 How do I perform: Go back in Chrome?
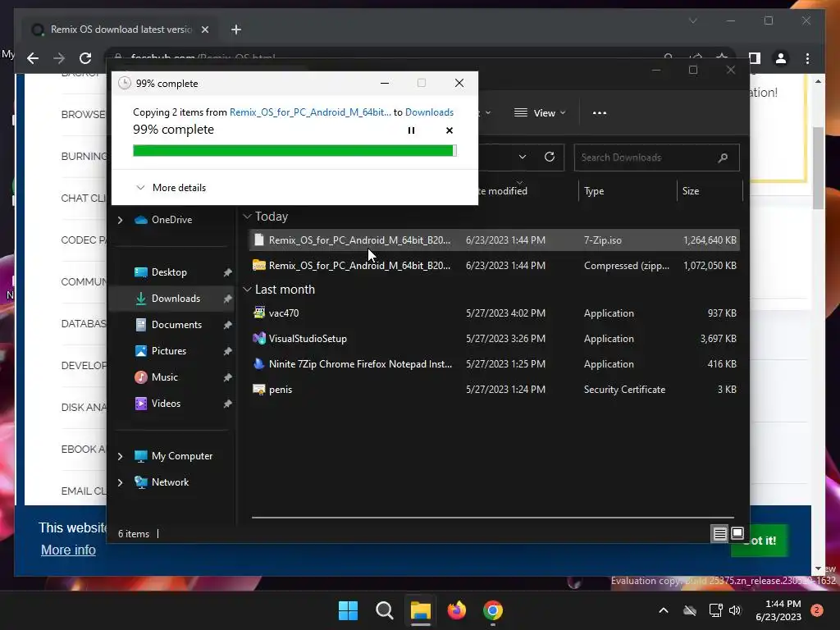tap(33, 58)
